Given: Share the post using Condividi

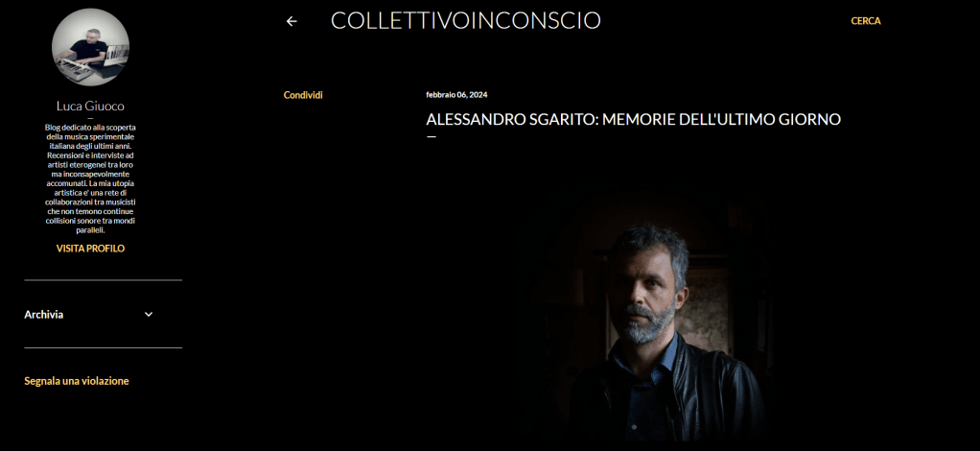Looking at the screenshot, I should (303, 95).
